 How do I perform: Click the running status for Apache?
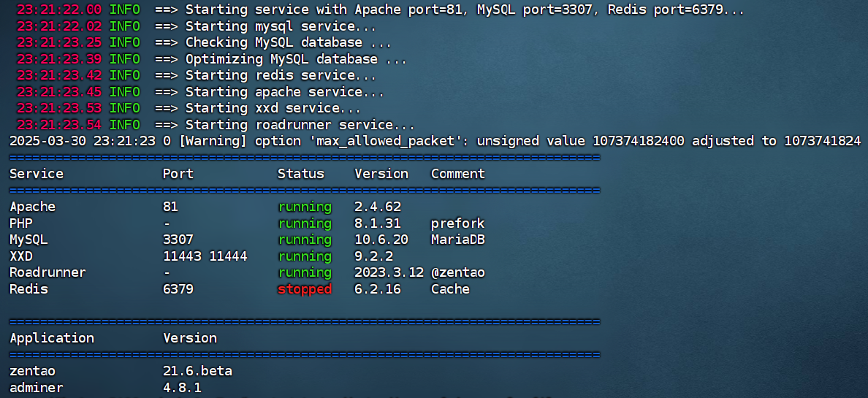click(x=305, y=207)
